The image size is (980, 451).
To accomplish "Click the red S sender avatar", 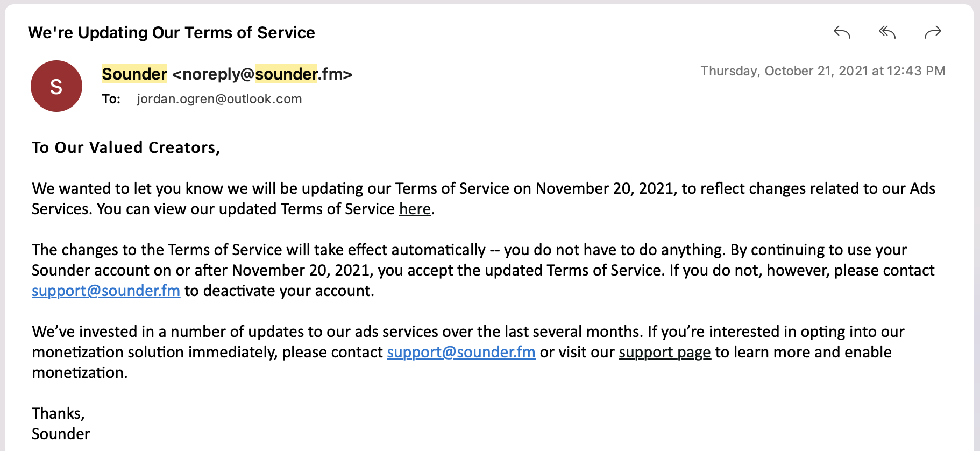I will [x=56, y=86].
